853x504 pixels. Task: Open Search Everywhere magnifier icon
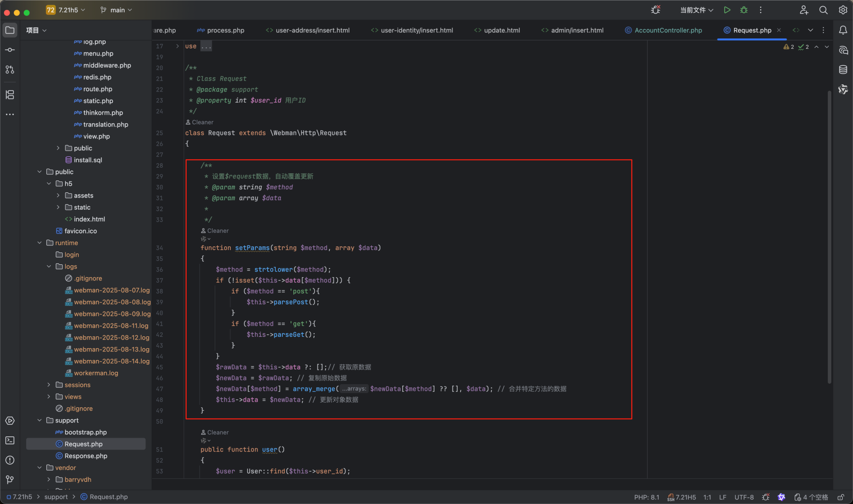tap(824, 10)
